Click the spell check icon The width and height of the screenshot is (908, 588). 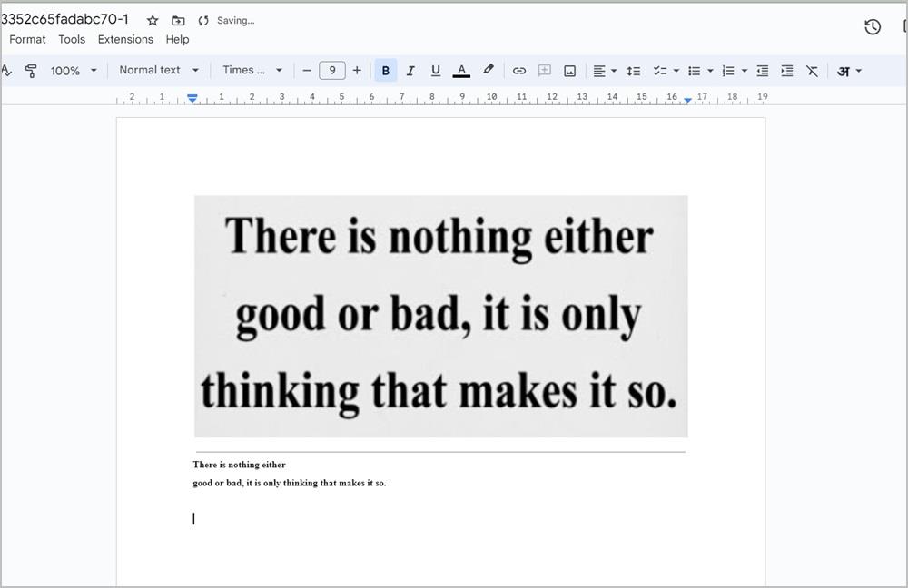tap(6, 71)
